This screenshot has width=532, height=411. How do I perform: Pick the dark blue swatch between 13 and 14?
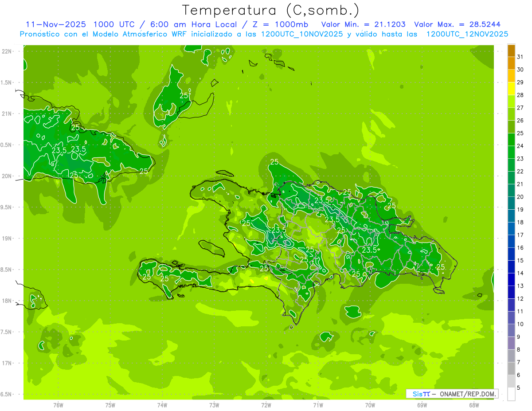[x=511, y=280]
